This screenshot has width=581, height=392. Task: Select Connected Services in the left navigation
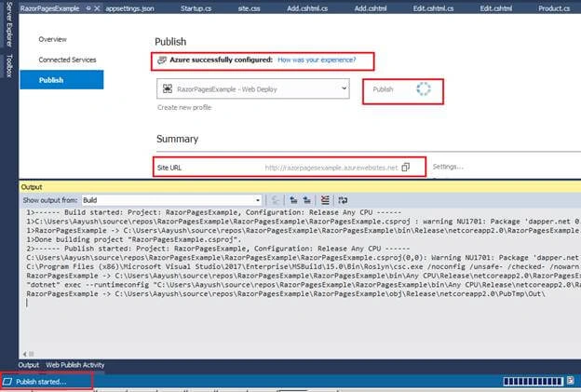pyautogui.click(x=67, y=60)
